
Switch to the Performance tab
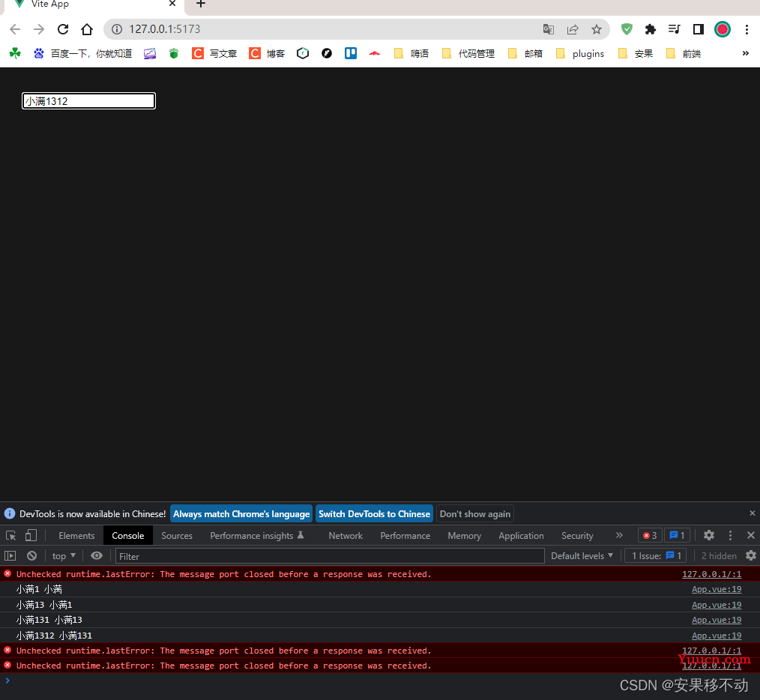tap(405, 536)
